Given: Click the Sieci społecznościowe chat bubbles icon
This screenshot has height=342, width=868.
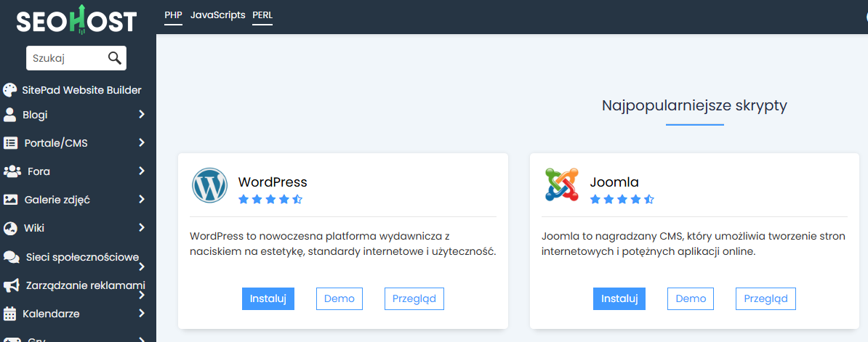Looking at the screenshot, I should [12, 257].
